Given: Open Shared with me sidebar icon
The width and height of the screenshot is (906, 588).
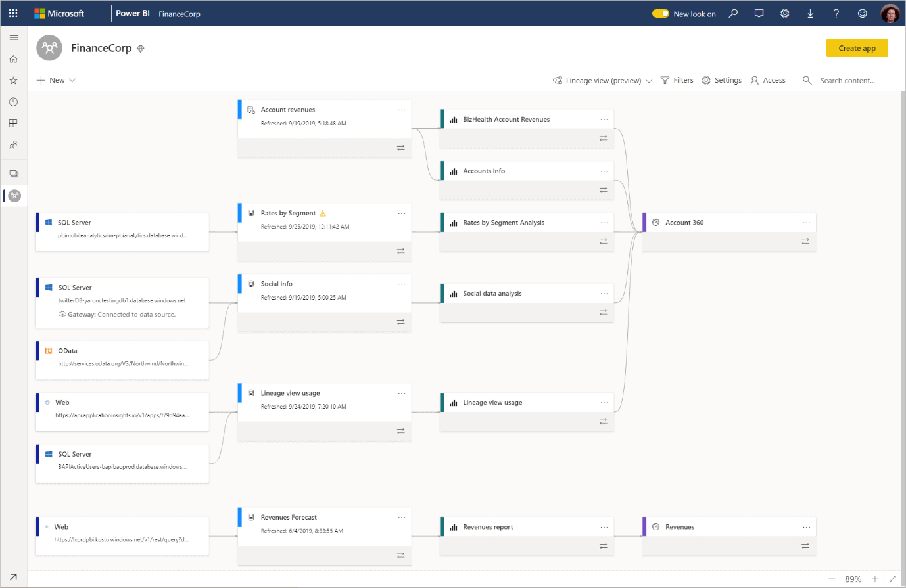Looking at the screenshot, I should [x=13, y=145].
